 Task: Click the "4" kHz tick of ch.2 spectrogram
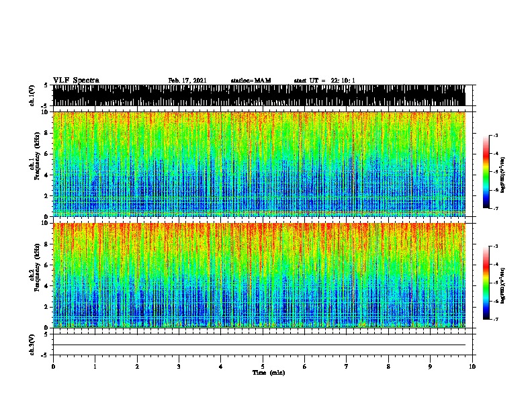(47, 286)
